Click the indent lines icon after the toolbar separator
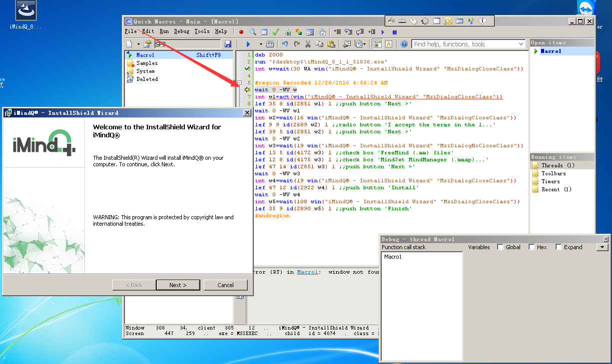This screenshot has width=612, height=364. tap(337, 31)
